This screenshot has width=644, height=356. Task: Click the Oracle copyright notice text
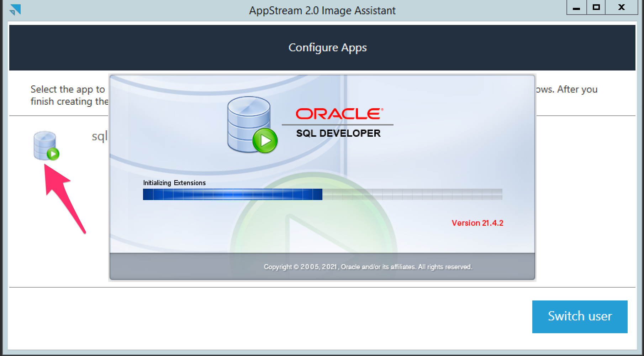368,267
